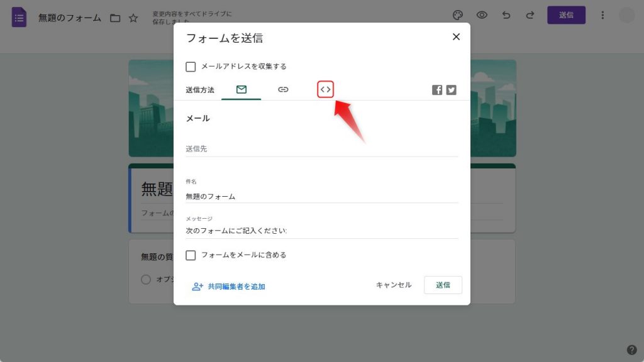Click the preview eye icon
The image size is (644, 362).
(482, 15)
